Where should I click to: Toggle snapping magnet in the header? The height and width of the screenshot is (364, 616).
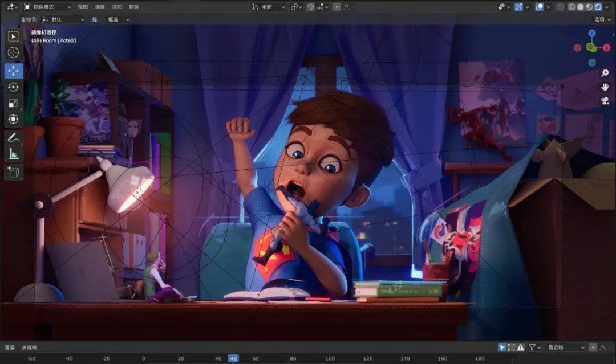coord(310,7)
